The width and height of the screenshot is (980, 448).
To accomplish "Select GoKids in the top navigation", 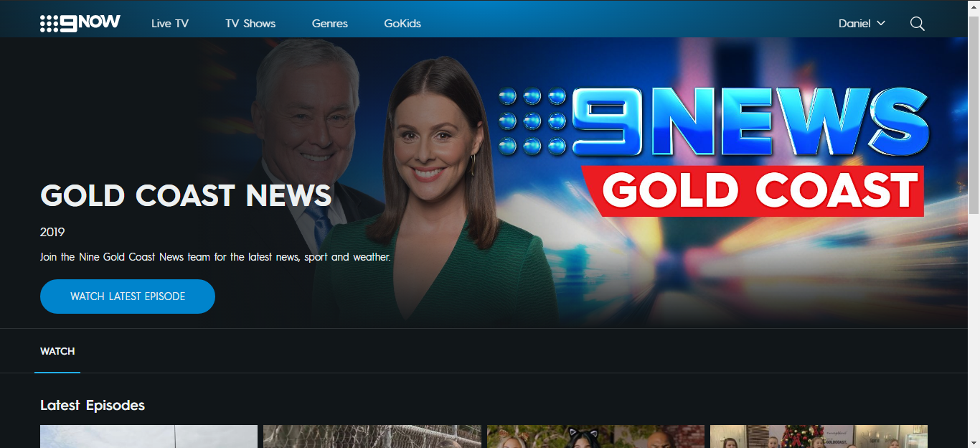I will (x=402, y=24).
